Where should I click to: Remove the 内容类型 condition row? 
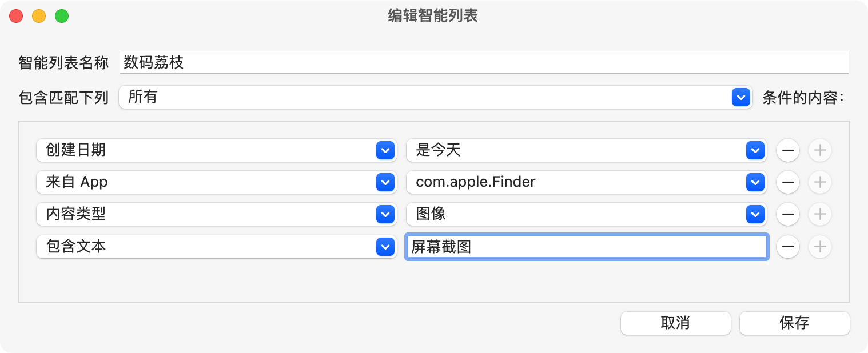point(787,214)
